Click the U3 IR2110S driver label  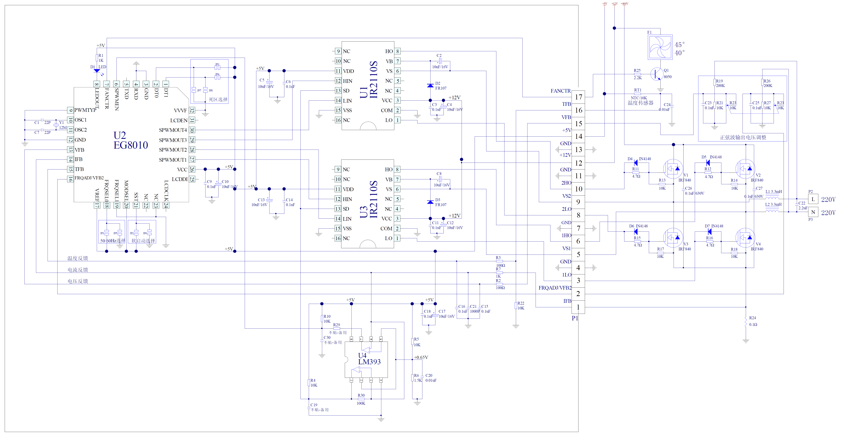(369, 199)
